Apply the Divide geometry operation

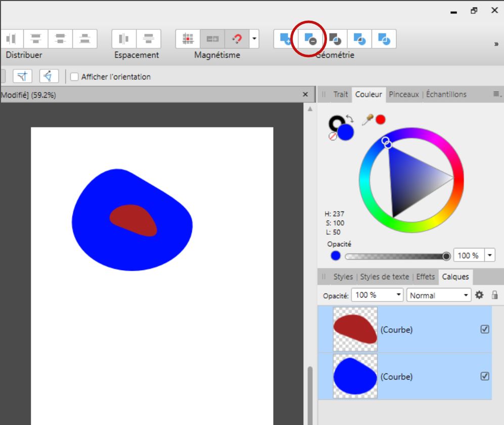pyautogui.click(x=384, y=39)
